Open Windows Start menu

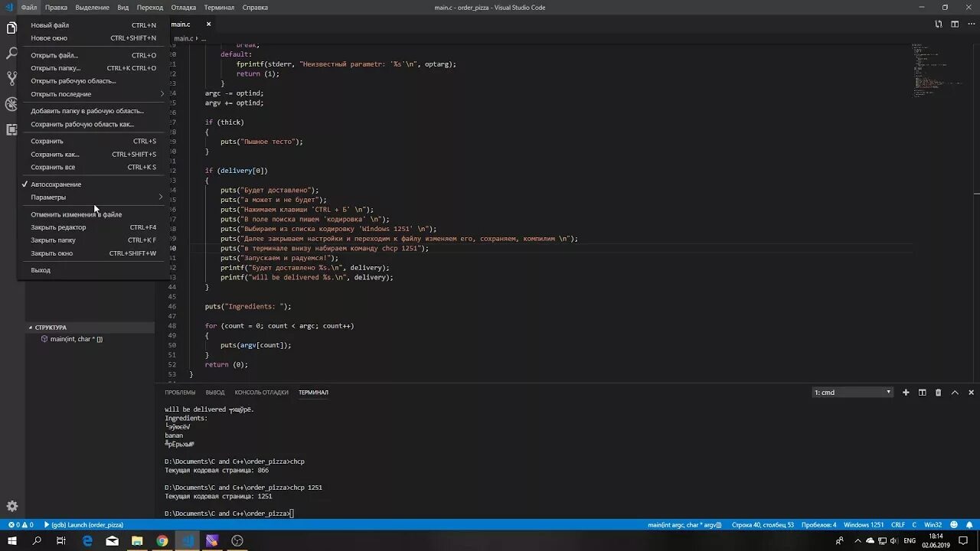coord(11,541)
